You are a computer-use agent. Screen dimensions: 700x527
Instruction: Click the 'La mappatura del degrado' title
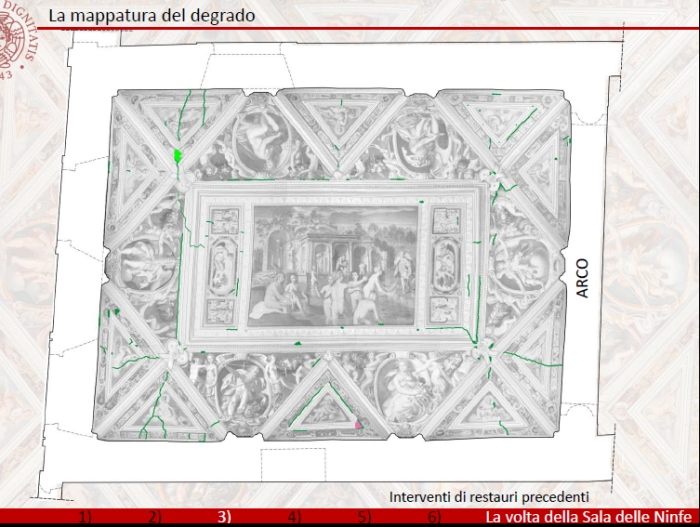coord(151,16)
